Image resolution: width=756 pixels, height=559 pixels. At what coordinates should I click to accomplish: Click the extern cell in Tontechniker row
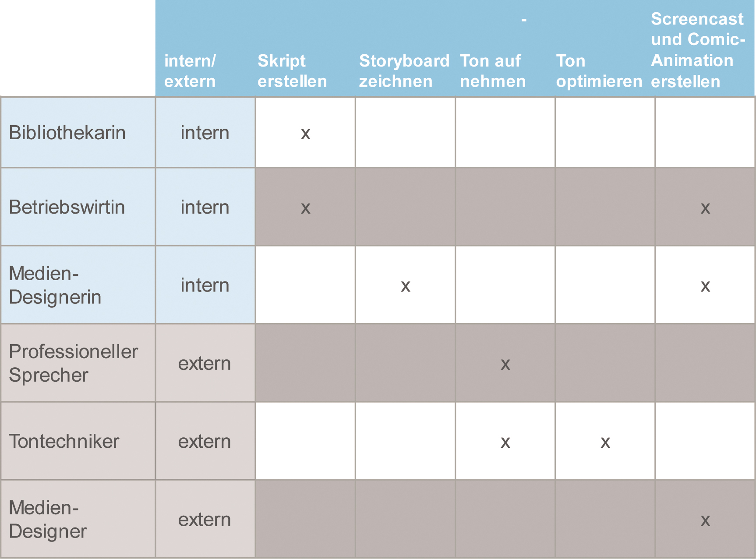(205, 441)
